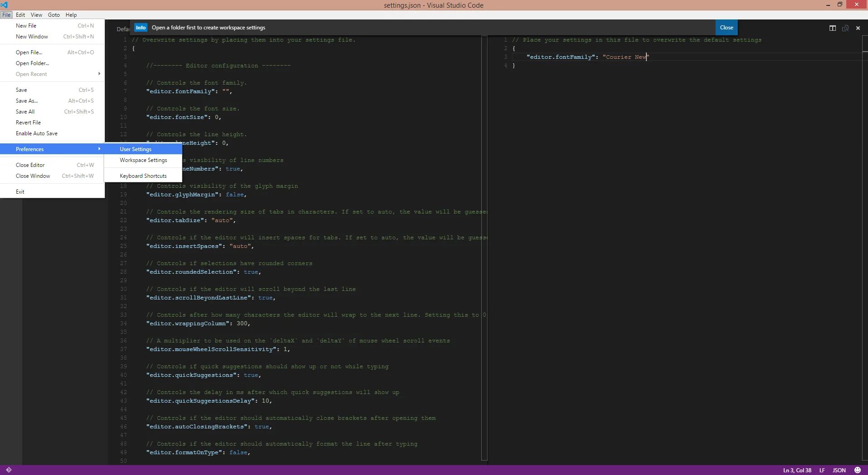Select Open Folder... menu entry
Screen dimensions: 868x475
52,63
